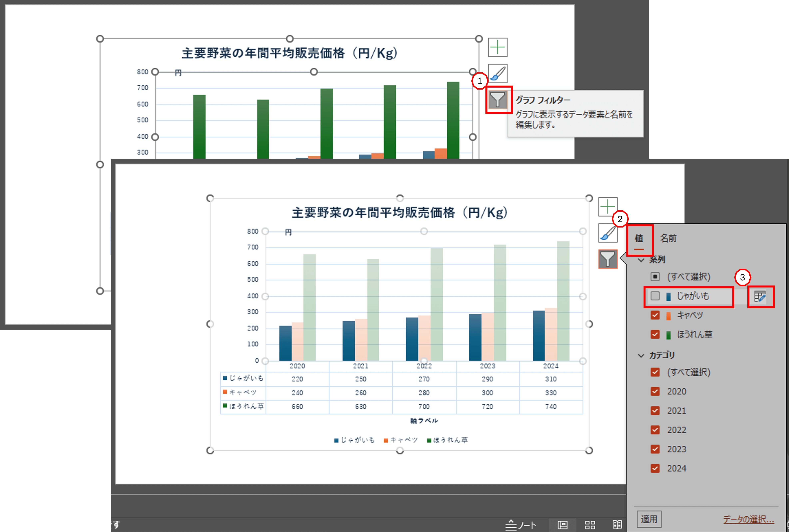Image resolution: width=789 pixels, height=532 pixels.
Task: Uncheck the 2024 category checkbox
Action: (655, 469)
